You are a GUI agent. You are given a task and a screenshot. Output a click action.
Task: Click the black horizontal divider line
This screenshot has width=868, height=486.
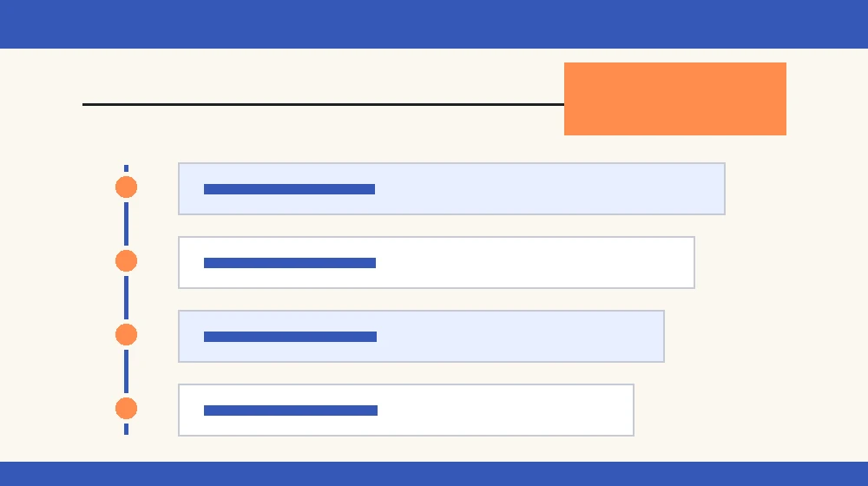323,104
